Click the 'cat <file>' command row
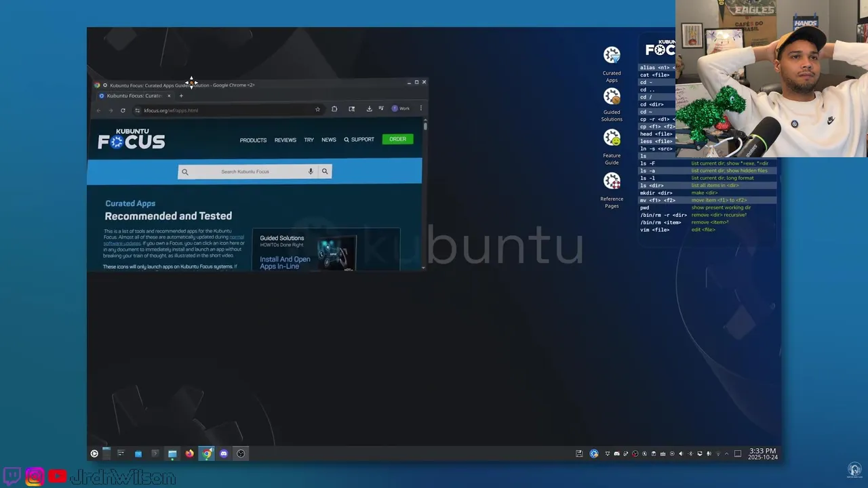Screen dimensions: 868x488 655,75
